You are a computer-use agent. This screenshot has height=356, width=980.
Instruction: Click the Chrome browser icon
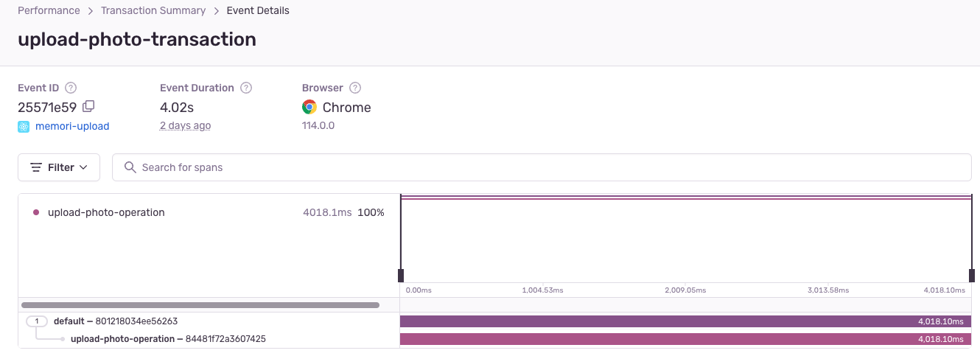(309, 108)
